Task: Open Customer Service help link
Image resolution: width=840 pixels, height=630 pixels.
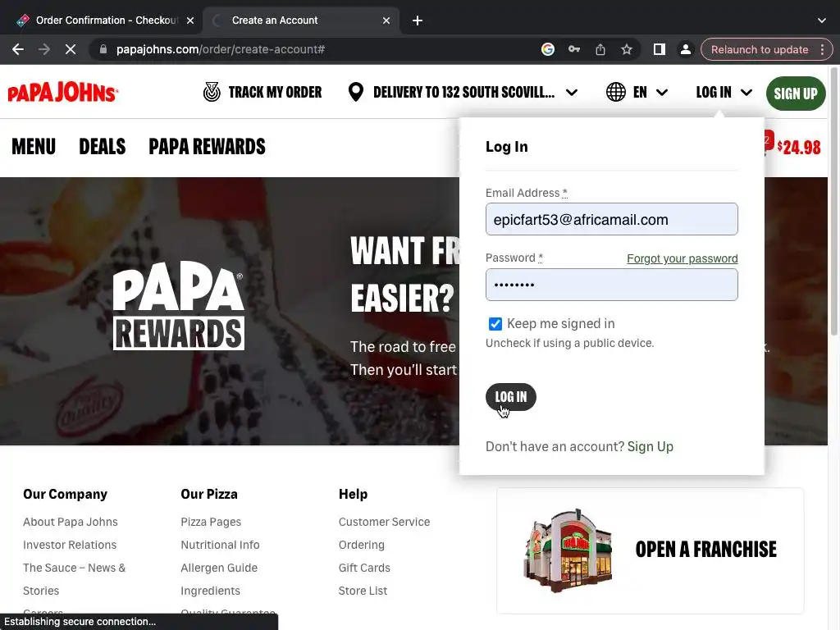Action: coord(384,522)
